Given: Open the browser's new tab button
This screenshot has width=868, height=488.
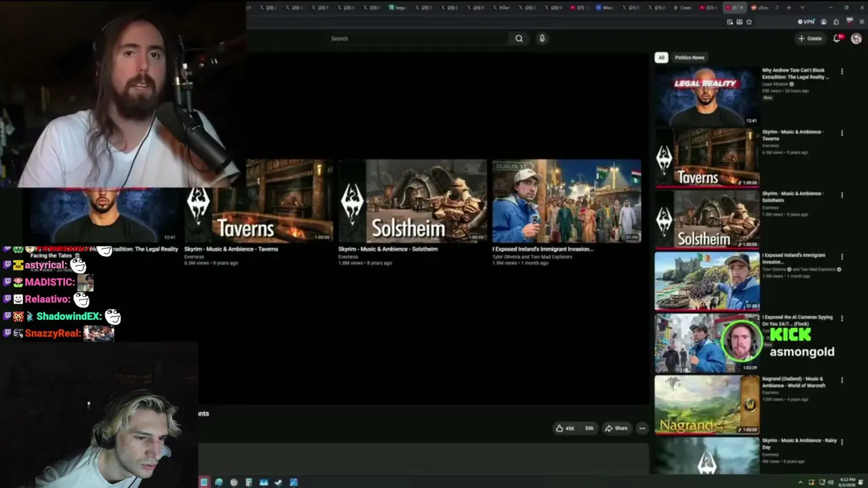Looking at the screenshot, I should pos(788,7).
